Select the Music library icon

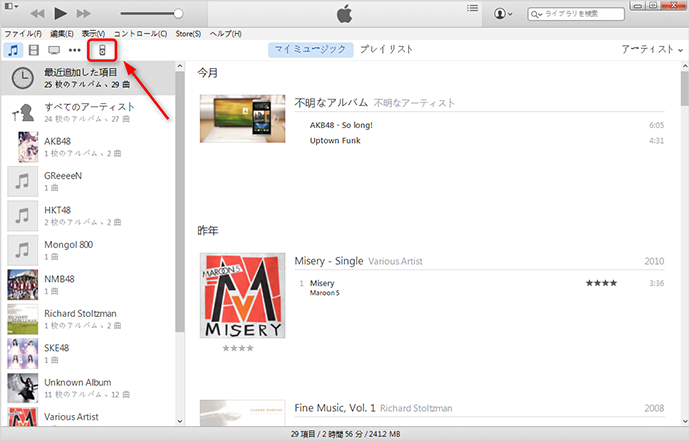coord(13,50)
